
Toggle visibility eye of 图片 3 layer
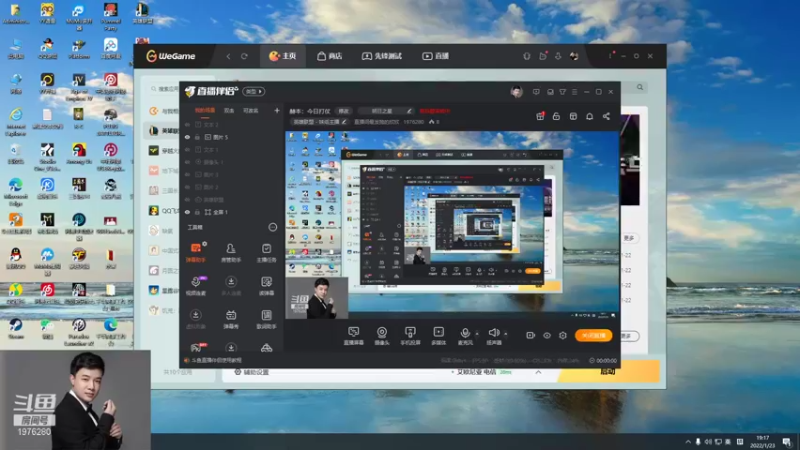187,174
